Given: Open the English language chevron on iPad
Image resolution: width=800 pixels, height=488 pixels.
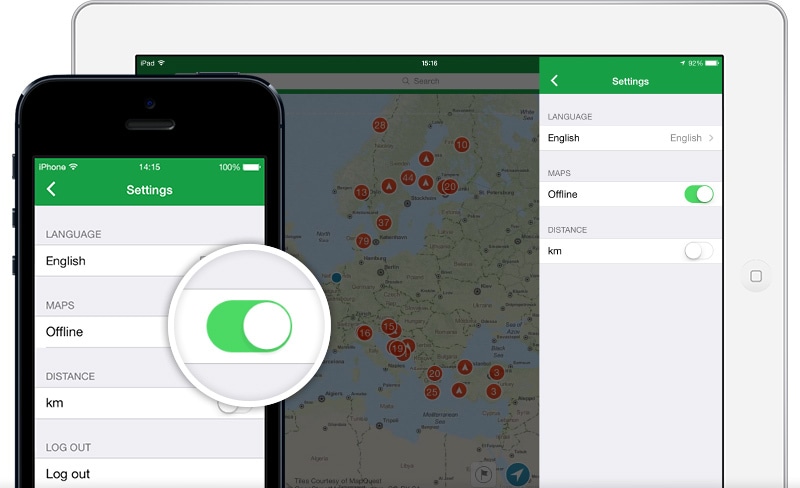Looking at the screenshot, I should point(711,138).
